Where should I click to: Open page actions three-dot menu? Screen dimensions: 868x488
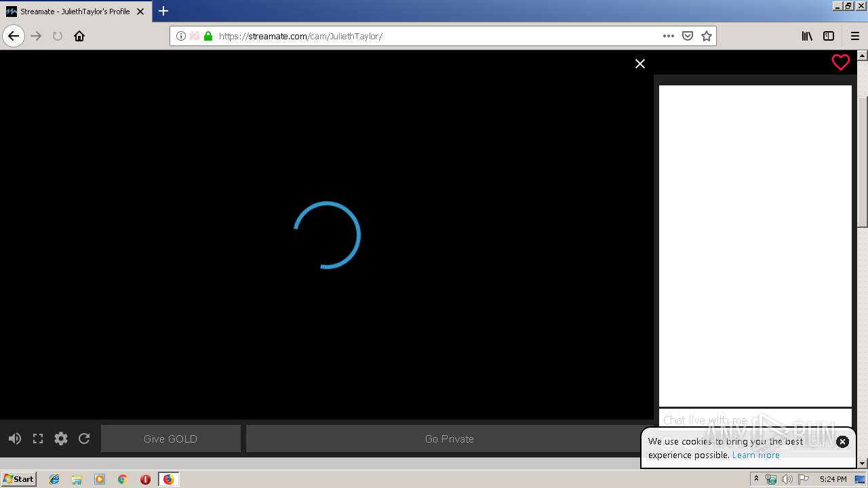(669, 36)
